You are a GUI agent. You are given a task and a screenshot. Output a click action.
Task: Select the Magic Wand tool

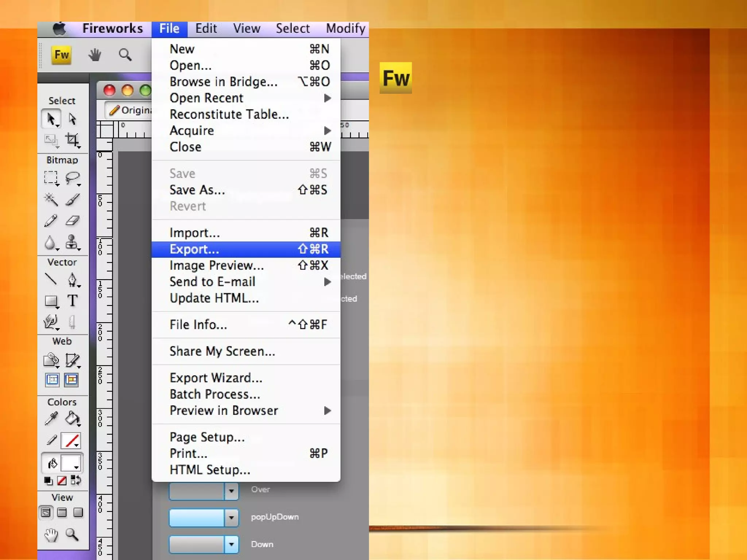51,199
